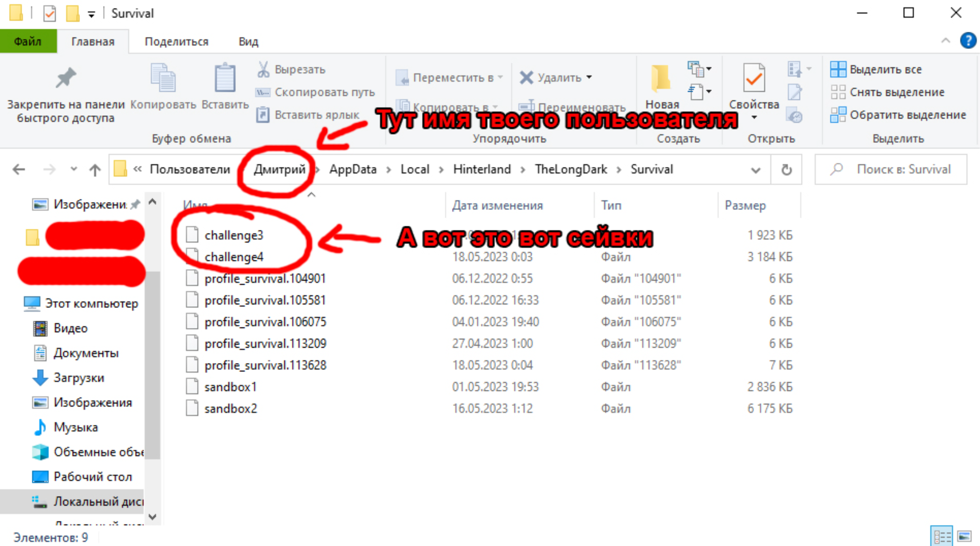Click TheLongDark breadcrumb in address bar
This screenshot has width=980, height=546.
pyautogui.click(x=571, y=169)
